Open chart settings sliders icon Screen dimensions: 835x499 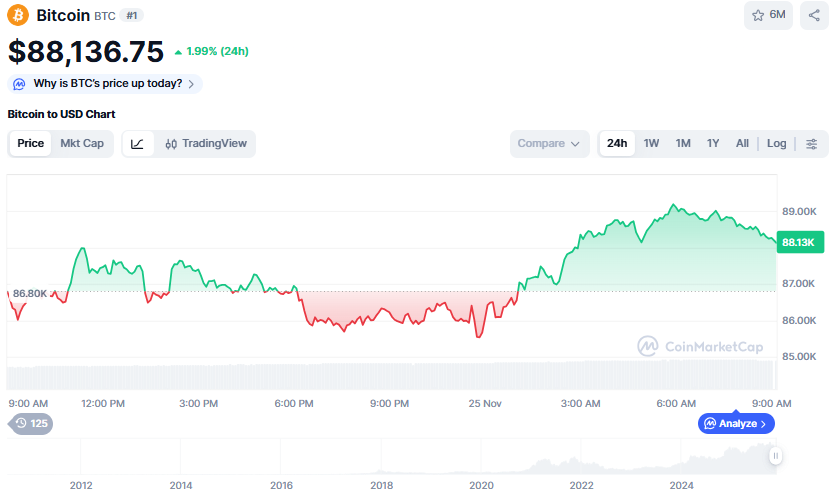click(x=812, y=144)
